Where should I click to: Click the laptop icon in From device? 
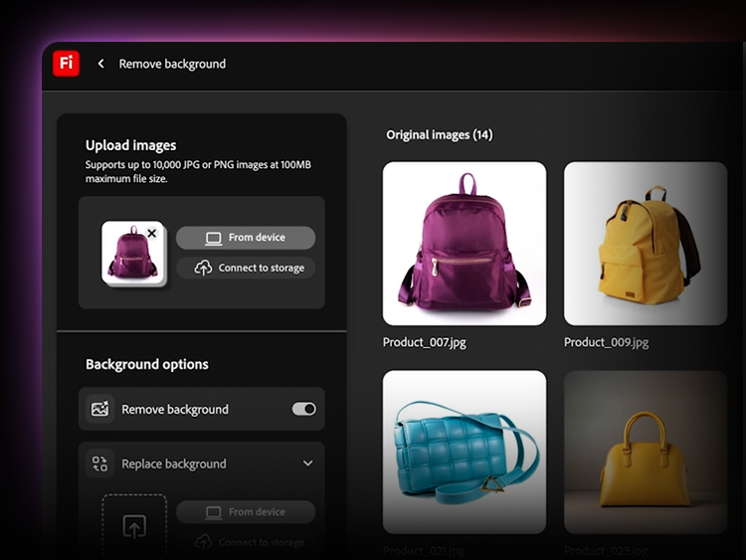point(213,238)
